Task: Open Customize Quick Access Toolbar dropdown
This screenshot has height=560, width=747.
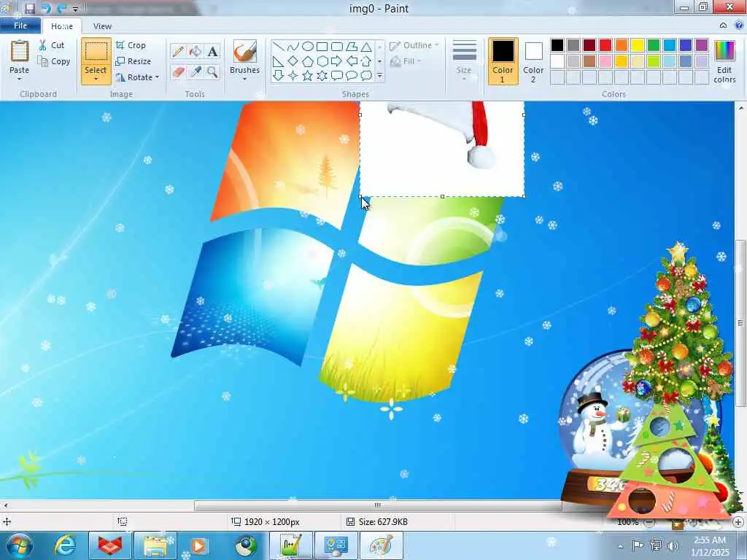Action: pyautogui.click(x=76, y=9)
